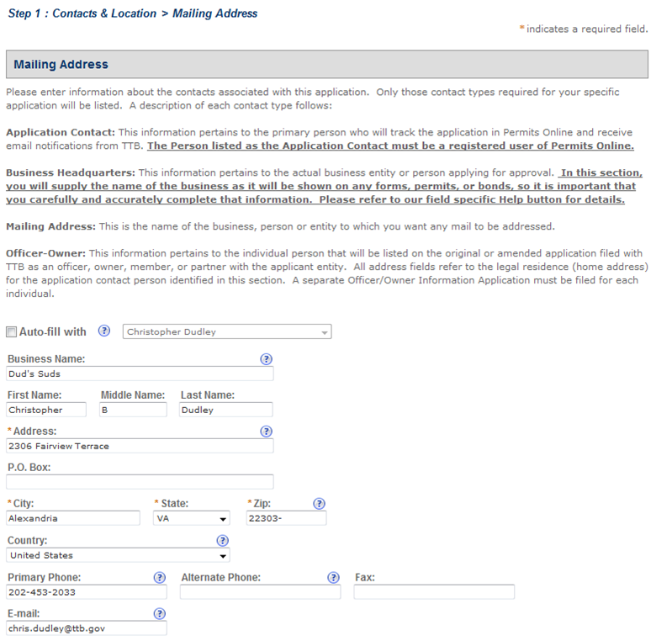The image size is (672, 641).
Task: Click the Address field help icon
Action: point(266,432)
